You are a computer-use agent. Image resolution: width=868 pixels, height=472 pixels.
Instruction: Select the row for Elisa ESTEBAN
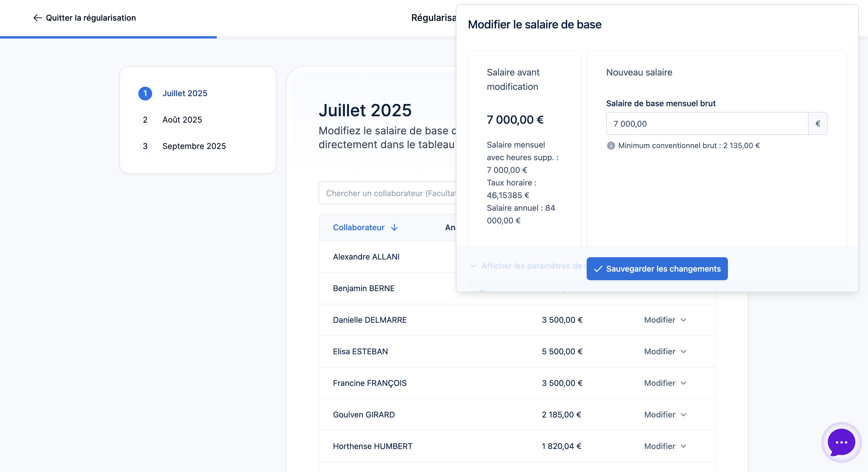click(x=360, y=351)
